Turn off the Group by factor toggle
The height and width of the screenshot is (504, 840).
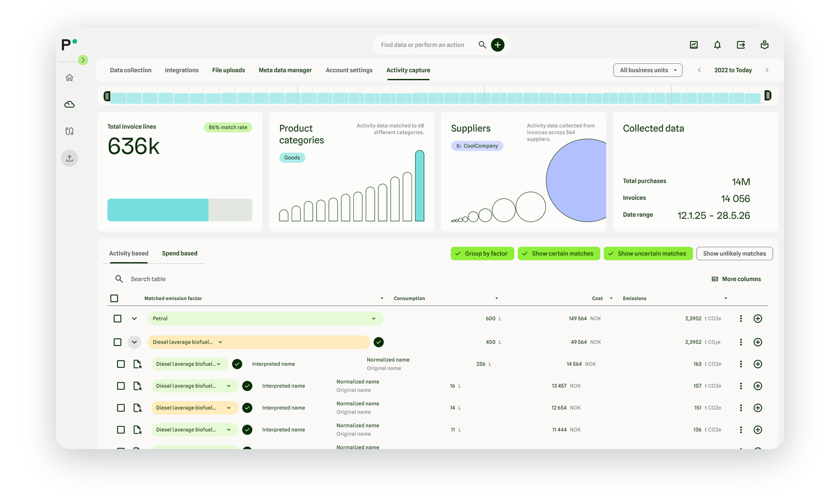click(482, 254)
